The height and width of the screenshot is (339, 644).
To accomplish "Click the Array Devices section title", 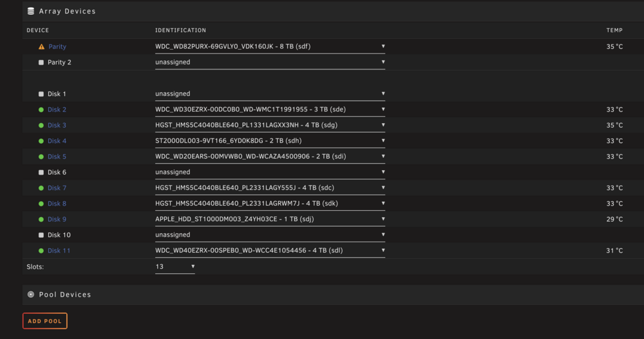I will click(68, 11).
